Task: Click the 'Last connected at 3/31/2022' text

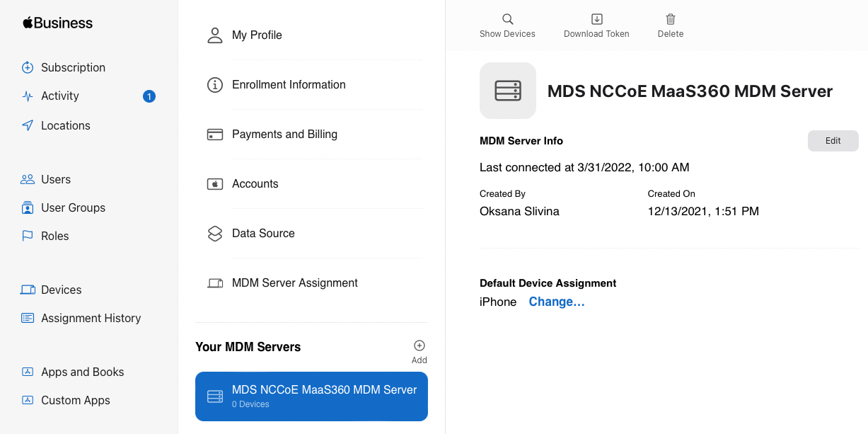Action: point(584,168)
